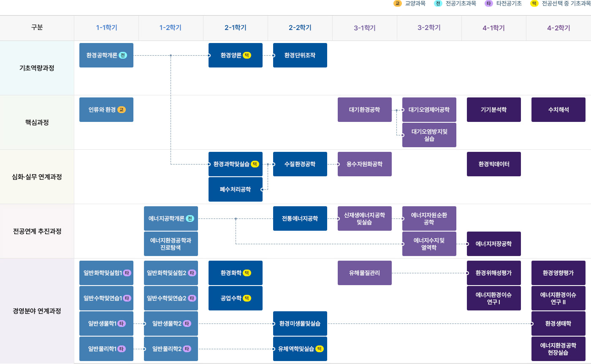Open the 일반화학및실험2 course box

[x=171, y=273]
